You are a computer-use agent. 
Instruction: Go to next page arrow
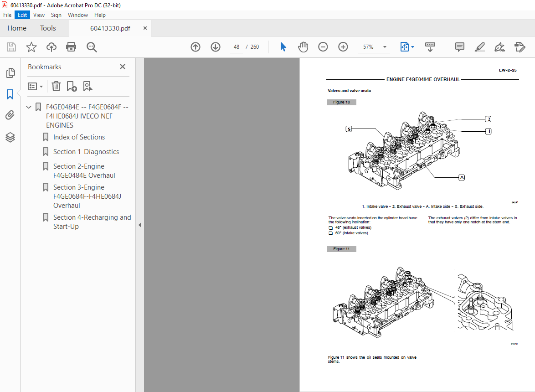[x=215, y=47]
